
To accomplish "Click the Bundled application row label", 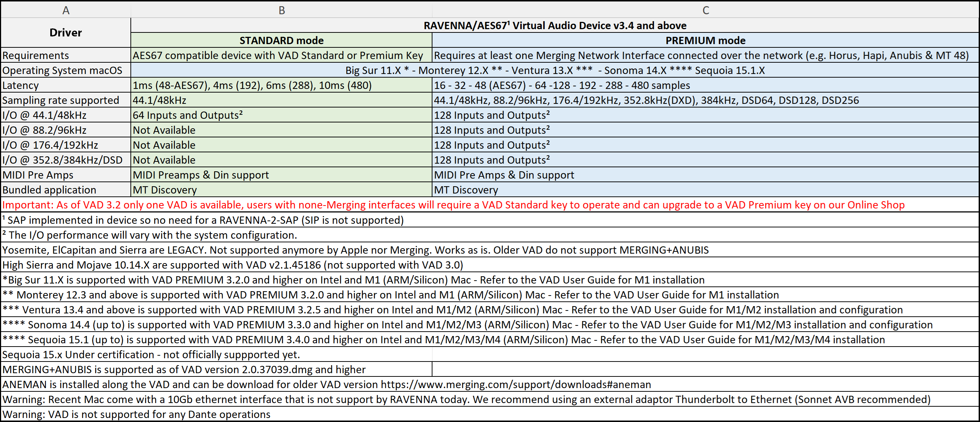I will (66, 189).
